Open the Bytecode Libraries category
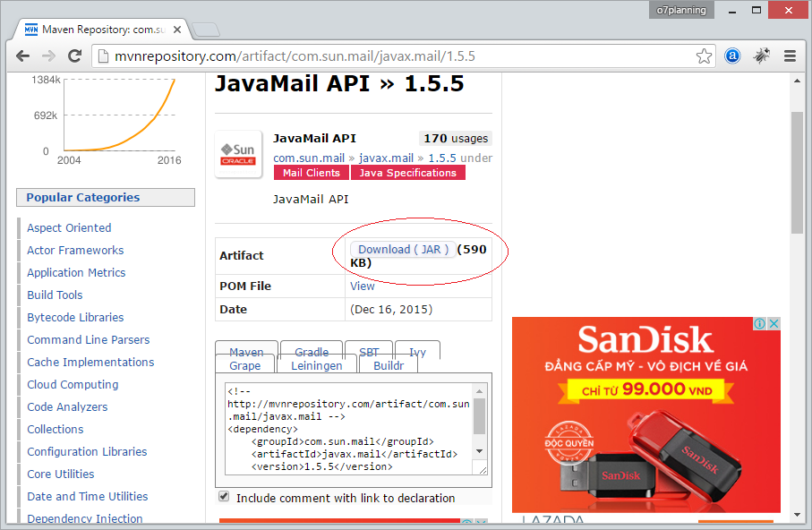 [x=75, y=317]
